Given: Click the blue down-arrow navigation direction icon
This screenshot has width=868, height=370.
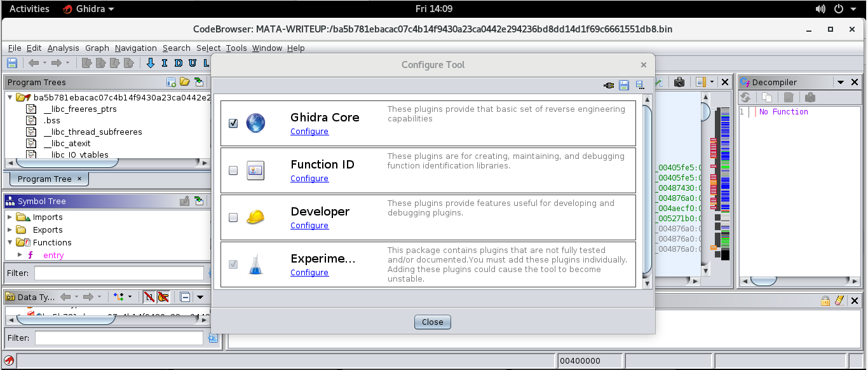Looking at the screenshot, I should pos(151,63).
